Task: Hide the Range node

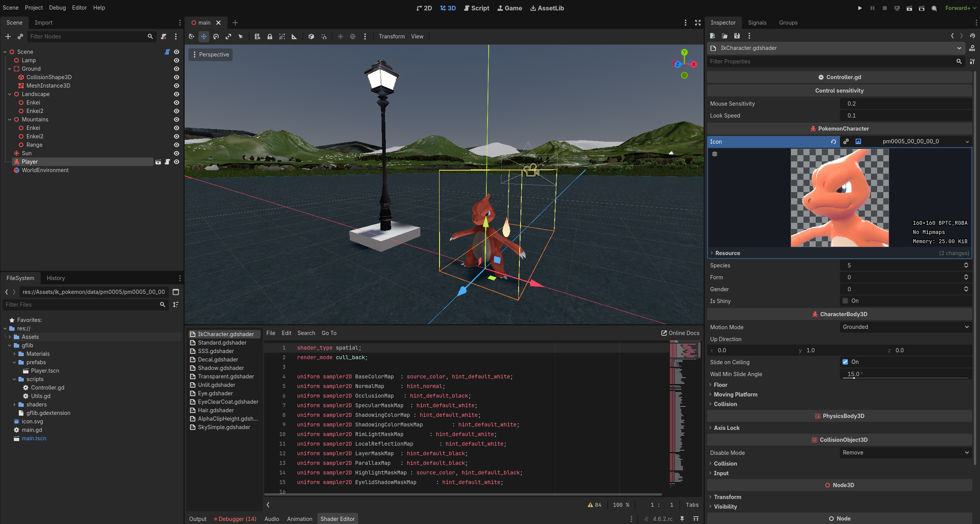Action: [x=177, y=145]
